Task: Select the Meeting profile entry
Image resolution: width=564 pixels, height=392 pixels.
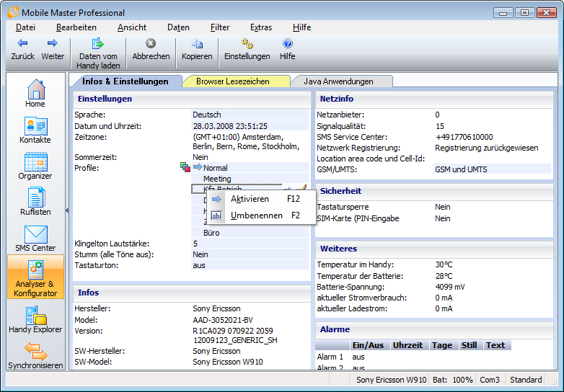Action: [217, 179]
